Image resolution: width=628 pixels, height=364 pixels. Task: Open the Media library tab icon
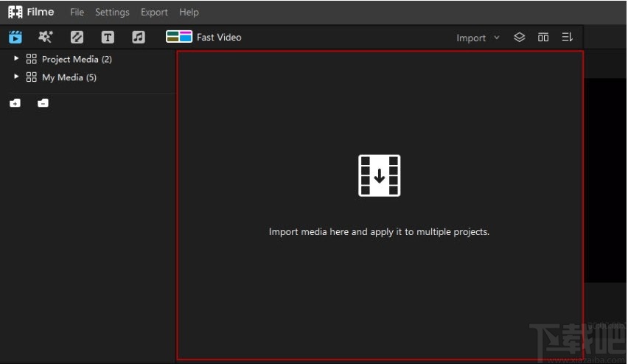tap(15, 38)
